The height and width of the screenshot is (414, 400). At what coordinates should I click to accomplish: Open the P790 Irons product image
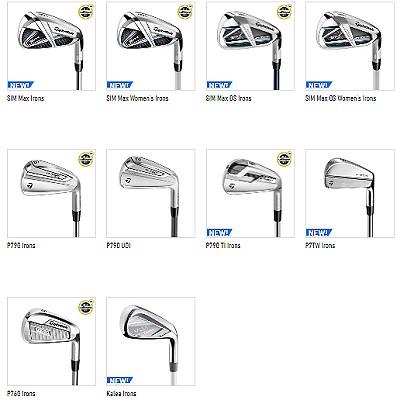click(x=51, y=193)
